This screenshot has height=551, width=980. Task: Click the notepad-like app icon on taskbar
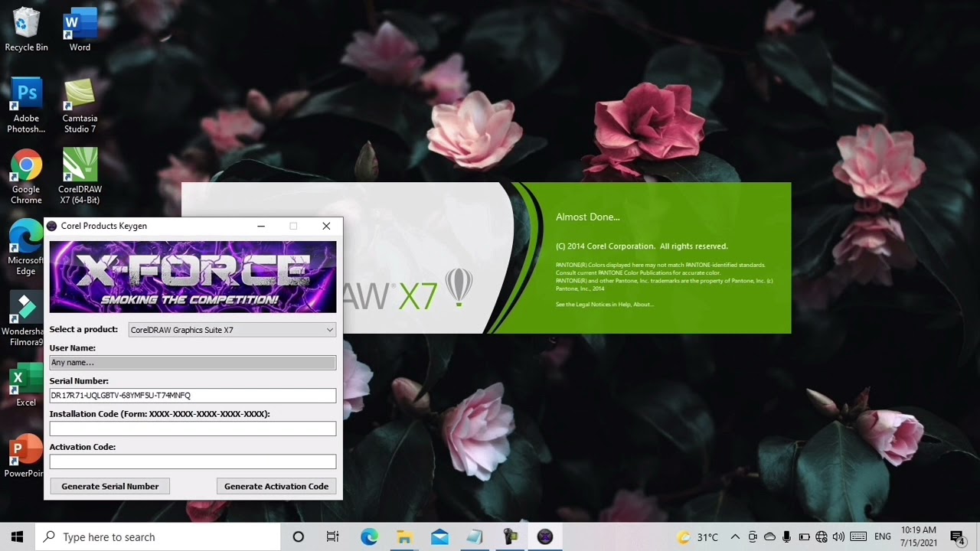[475, 537]
